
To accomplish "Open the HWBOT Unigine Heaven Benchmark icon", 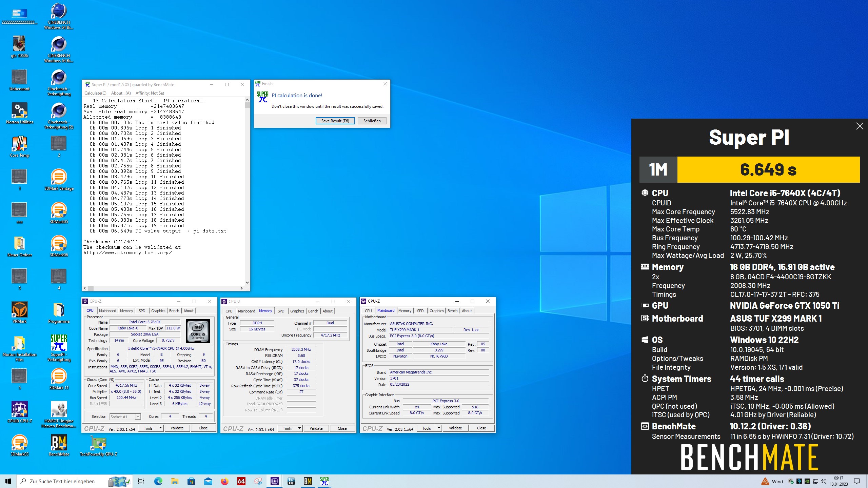I will [59, 414].
